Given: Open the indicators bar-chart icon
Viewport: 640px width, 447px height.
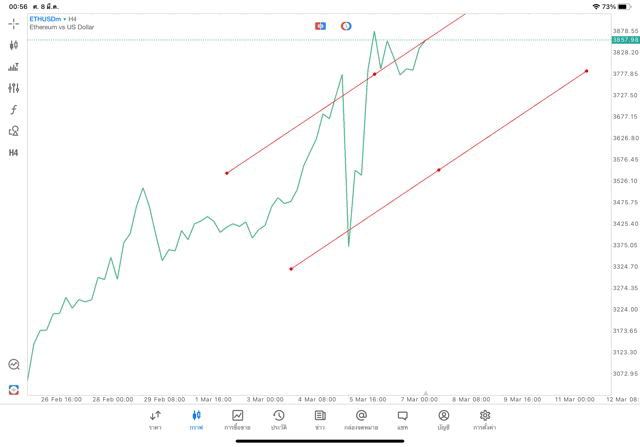Looking at the screenshot, I should click(x=14, y=67).
